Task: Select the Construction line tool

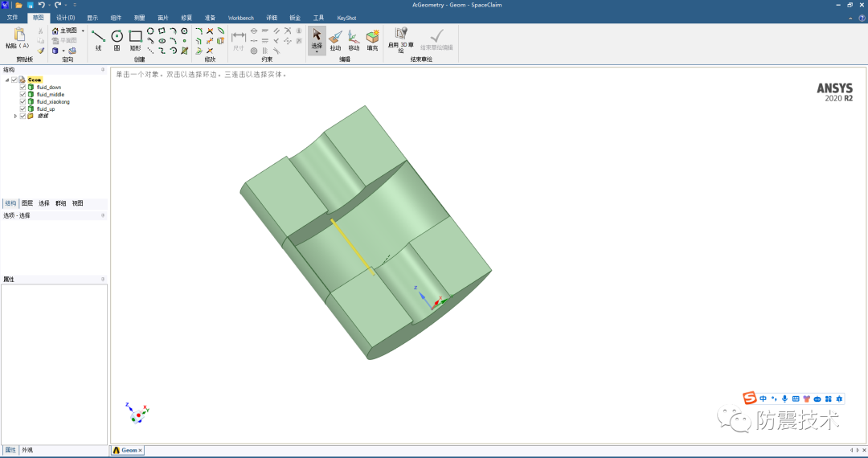Action: click(x=150, y=51)
